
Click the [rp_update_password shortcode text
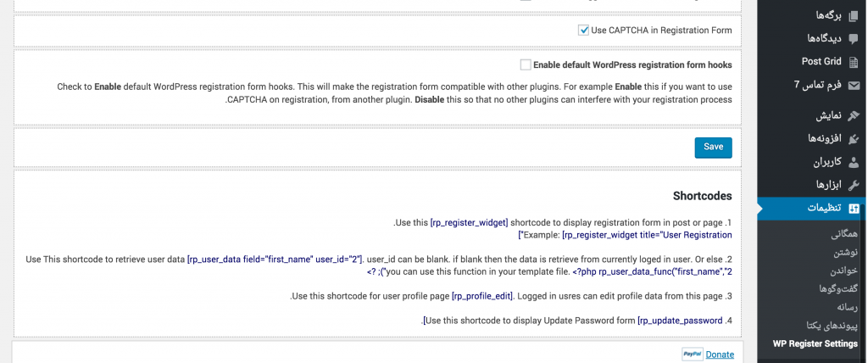pos(681,321)
